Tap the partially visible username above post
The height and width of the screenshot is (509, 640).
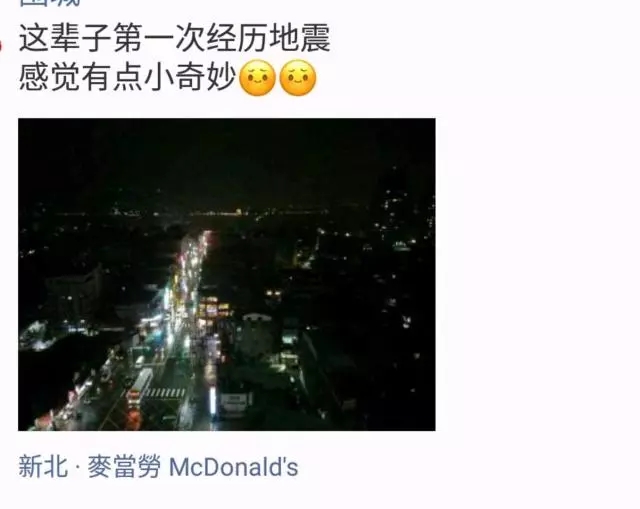50,3
